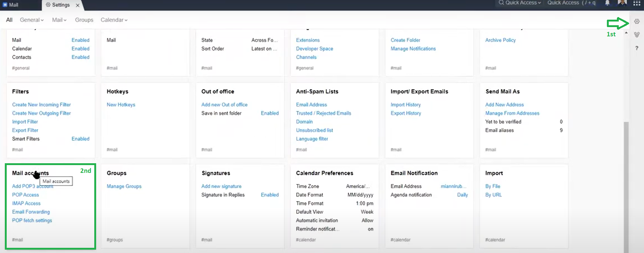Click Create New Incoming Filter link
Image resolution: width=644 pixels, height=253 pixels.
(41, 105)
